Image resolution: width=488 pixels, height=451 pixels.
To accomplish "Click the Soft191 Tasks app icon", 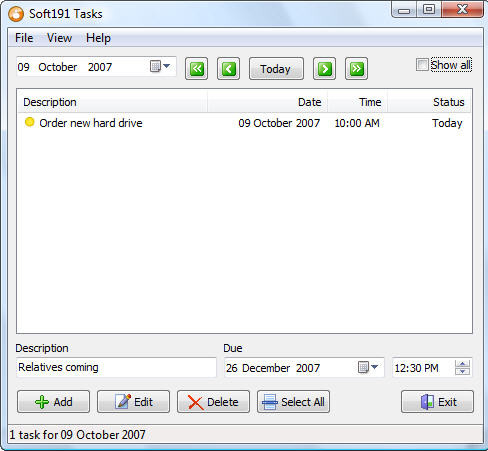I will 16,14.
